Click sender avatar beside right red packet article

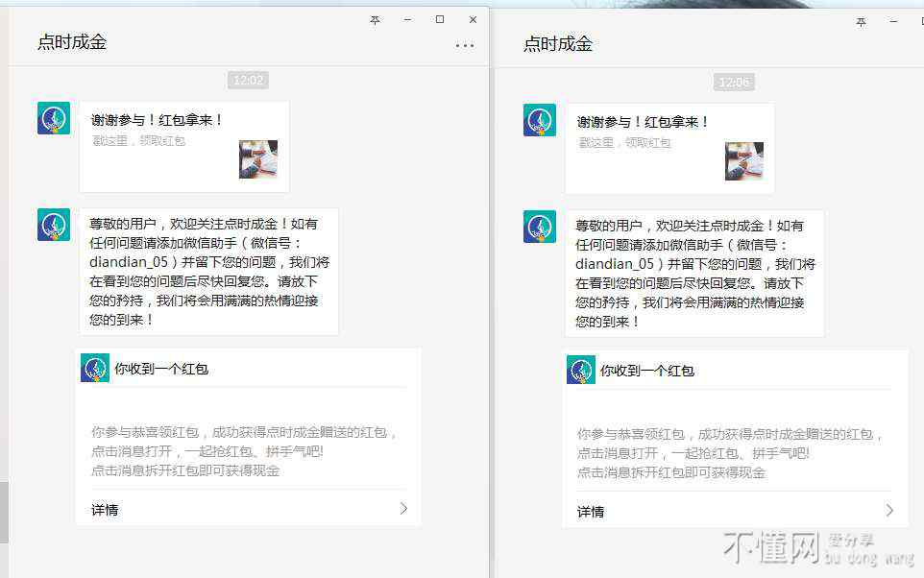540,120
